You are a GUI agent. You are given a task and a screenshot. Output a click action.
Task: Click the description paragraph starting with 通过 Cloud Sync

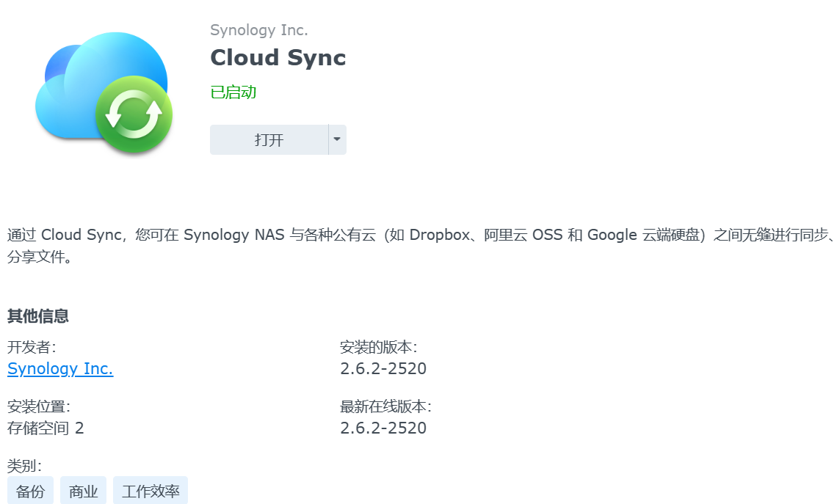pos(418,245)
